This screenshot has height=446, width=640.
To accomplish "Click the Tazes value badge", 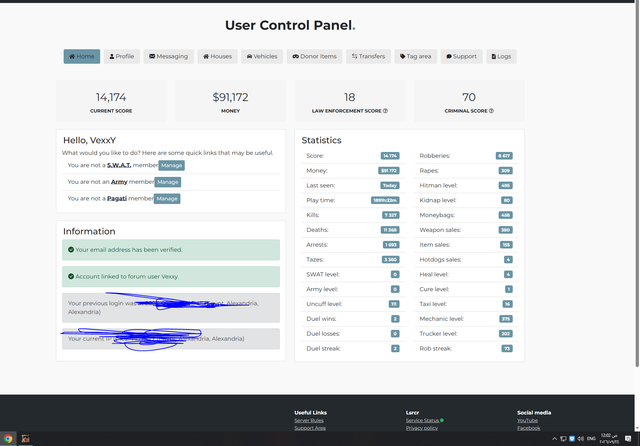I will (x=391, y=260).
